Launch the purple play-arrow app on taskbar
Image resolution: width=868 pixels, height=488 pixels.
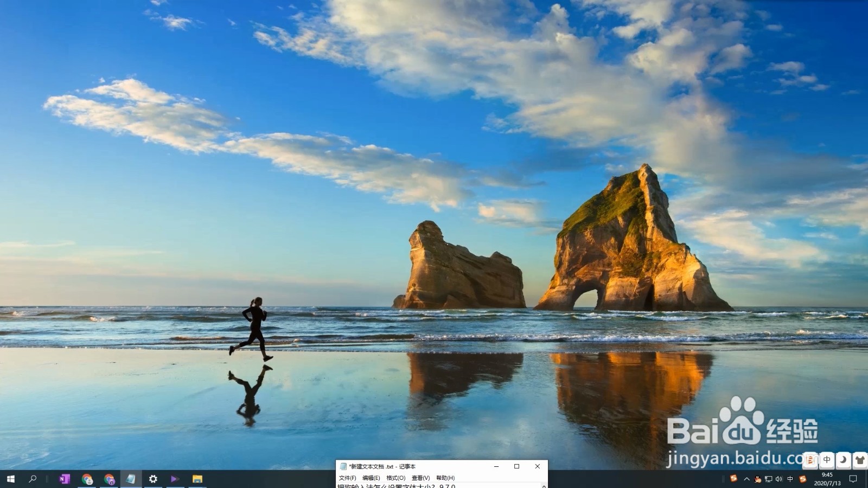pyautogui.click(x=175, y=479)
